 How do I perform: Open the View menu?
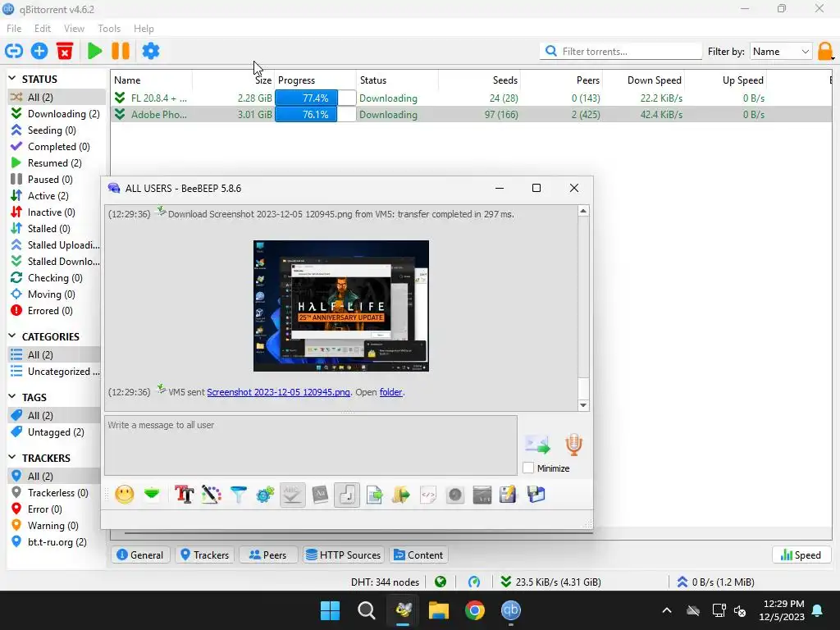click(x=74, y=29)
